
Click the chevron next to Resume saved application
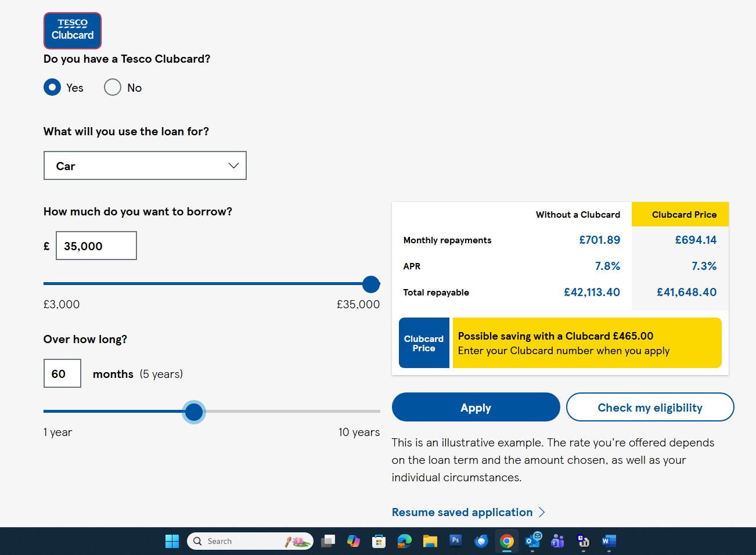point(542,512)
